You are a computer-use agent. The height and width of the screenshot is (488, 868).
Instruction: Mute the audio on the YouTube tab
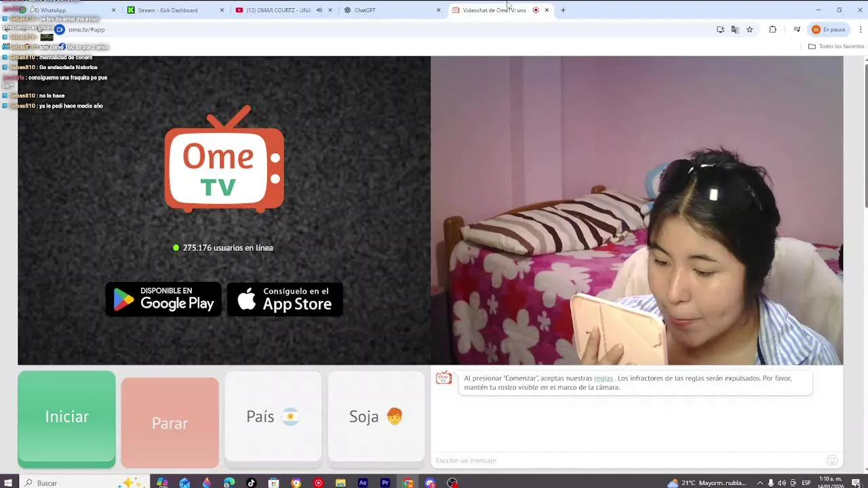(x=319, y=10)
